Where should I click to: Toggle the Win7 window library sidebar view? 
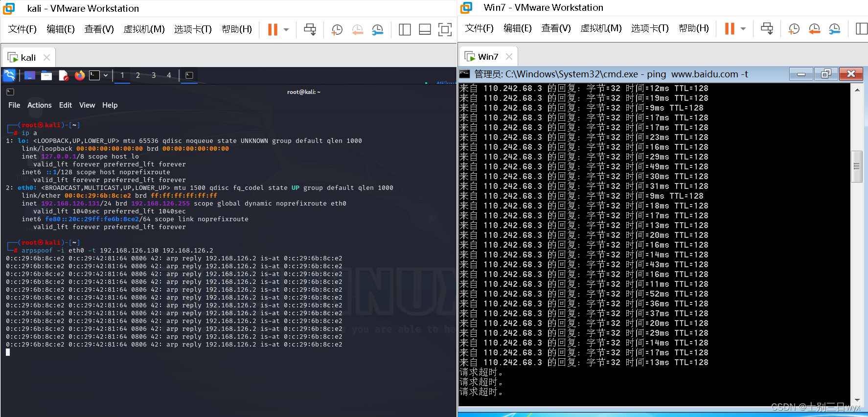click(862, 28)
